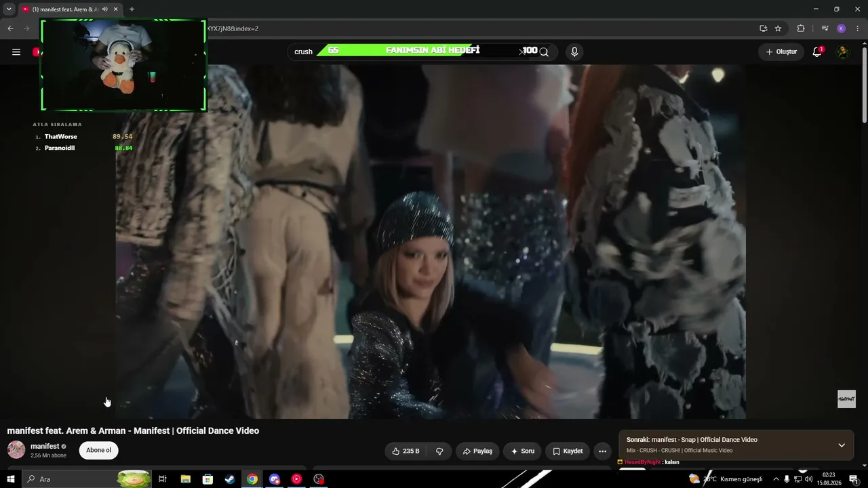Expand the Sonraki playlist panel chevron
The image size is (868, 488).
[842, 445]
